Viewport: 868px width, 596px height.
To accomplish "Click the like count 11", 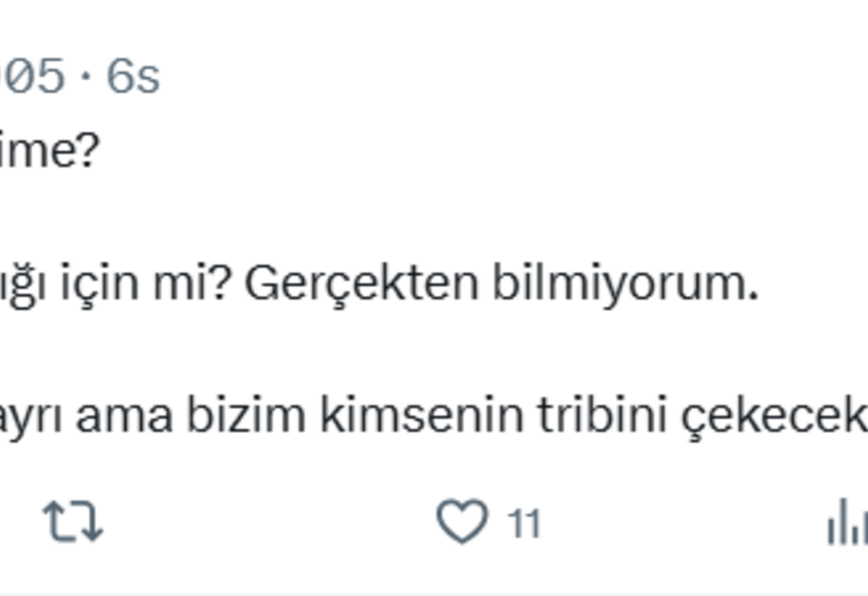I will tap(524, 524).
